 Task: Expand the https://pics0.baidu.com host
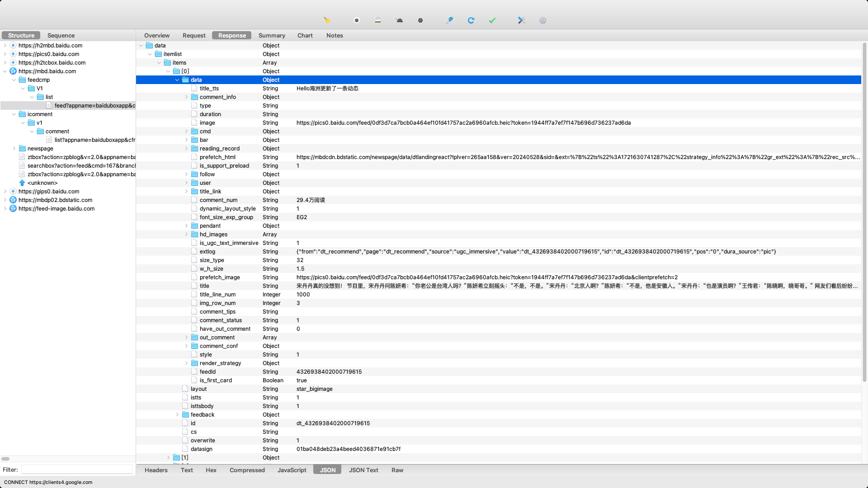[5, 54]
